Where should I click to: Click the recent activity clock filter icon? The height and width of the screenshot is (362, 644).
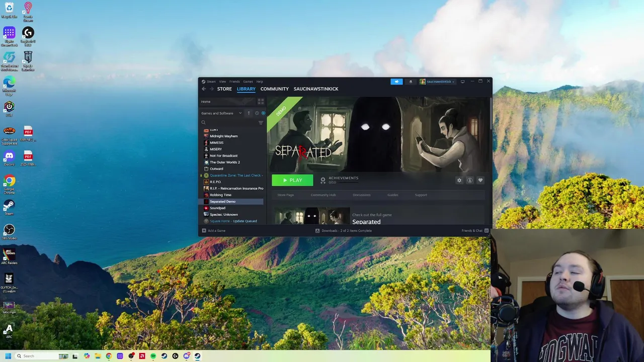257,113
